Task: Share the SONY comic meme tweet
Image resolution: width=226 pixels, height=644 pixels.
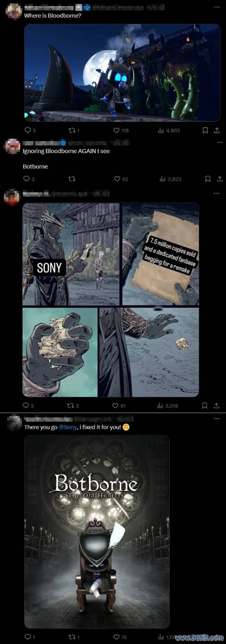Action: coord(217,406)
